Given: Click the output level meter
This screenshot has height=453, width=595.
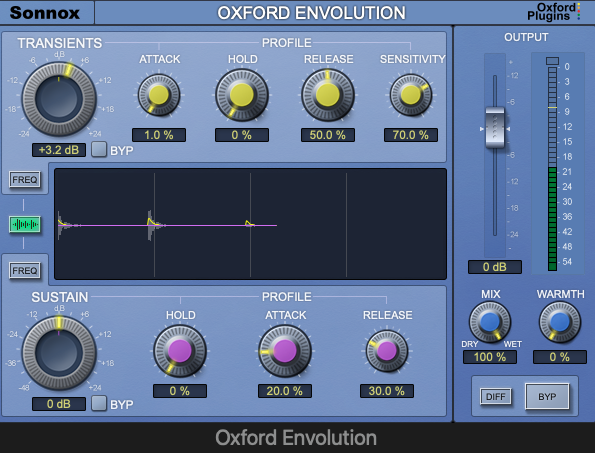Looking at the screenshot, I should (x=552, y=169).
